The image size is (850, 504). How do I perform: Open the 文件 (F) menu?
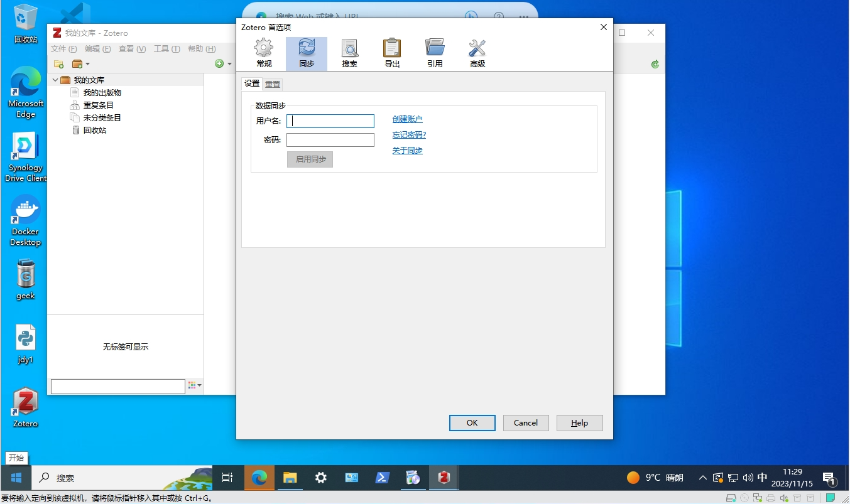click(x=63, y=49)
